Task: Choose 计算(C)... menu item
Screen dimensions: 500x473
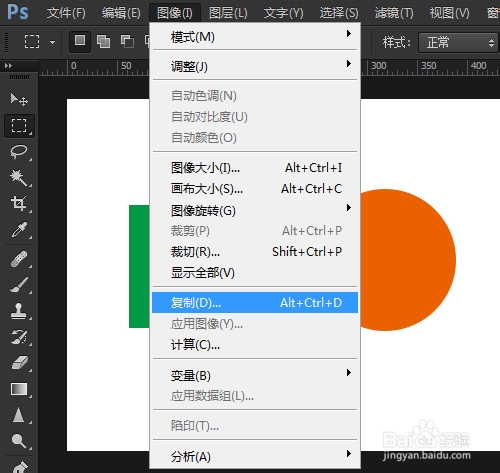Action: [255, 345]
